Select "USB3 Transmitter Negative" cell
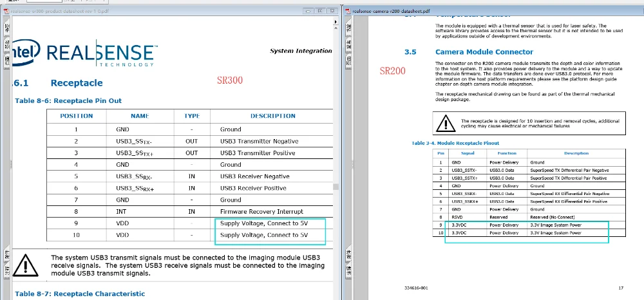 coord(259,141)
